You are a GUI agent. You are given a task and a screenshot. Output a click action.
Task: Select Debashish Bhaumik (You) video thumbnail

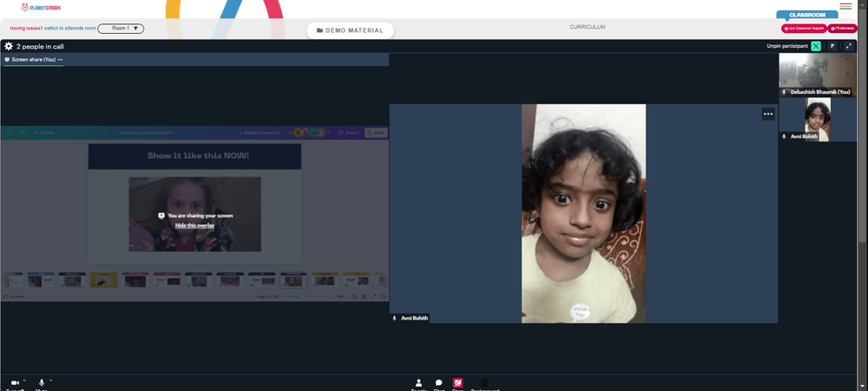(818, 75)
